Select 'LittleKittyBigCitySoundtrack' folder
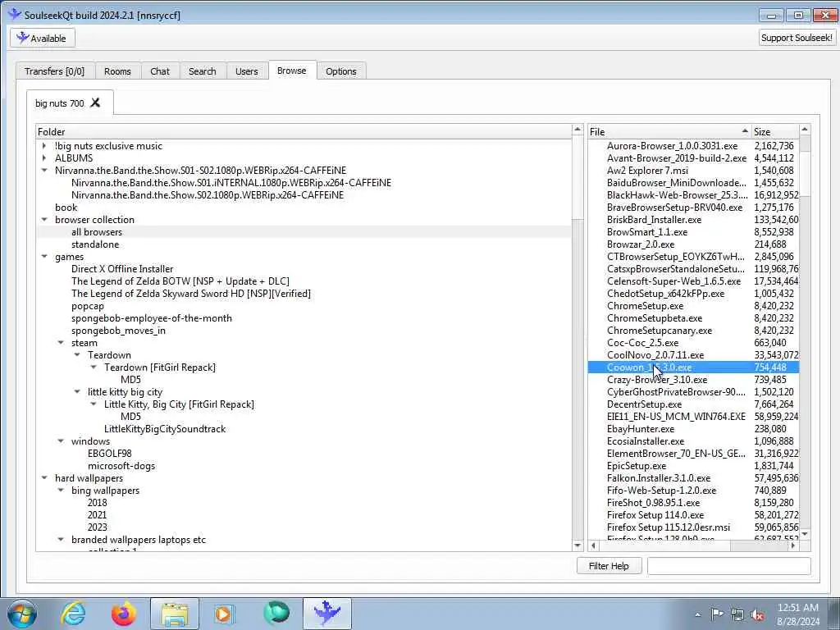The width and height of the screenshot is (840, 630). (165, 429)
